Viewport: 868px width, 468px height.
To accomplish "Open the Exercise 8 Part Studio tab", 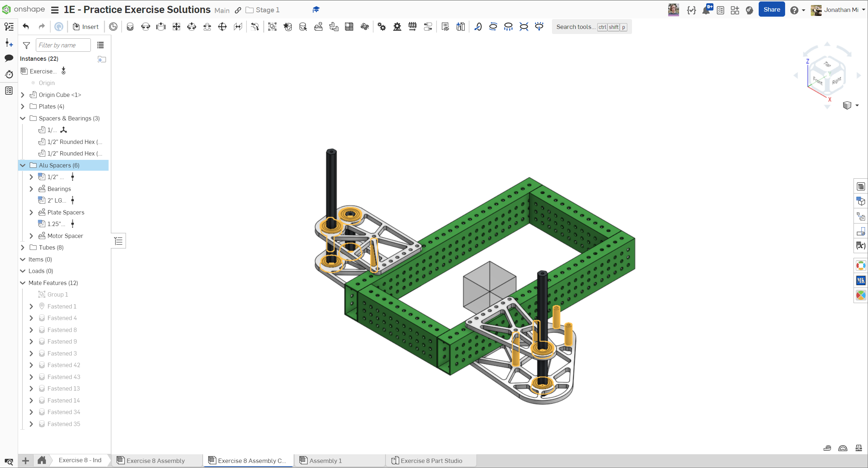I will (431, 460).
